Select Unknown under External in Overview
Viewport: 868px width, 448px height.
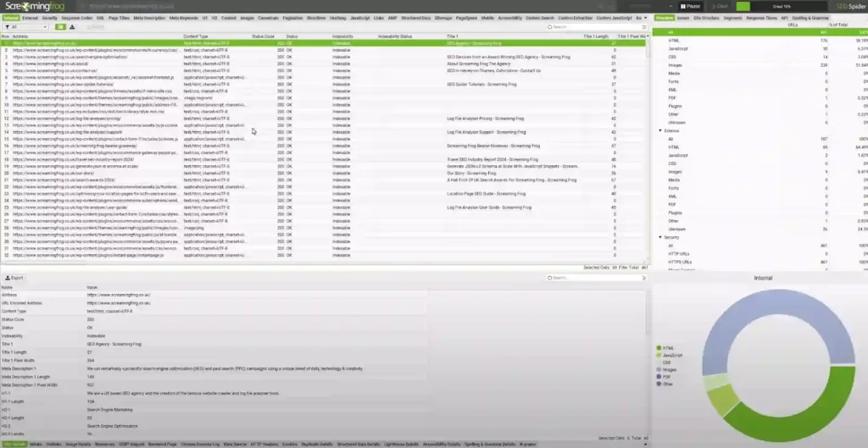(x=676, y=229)
